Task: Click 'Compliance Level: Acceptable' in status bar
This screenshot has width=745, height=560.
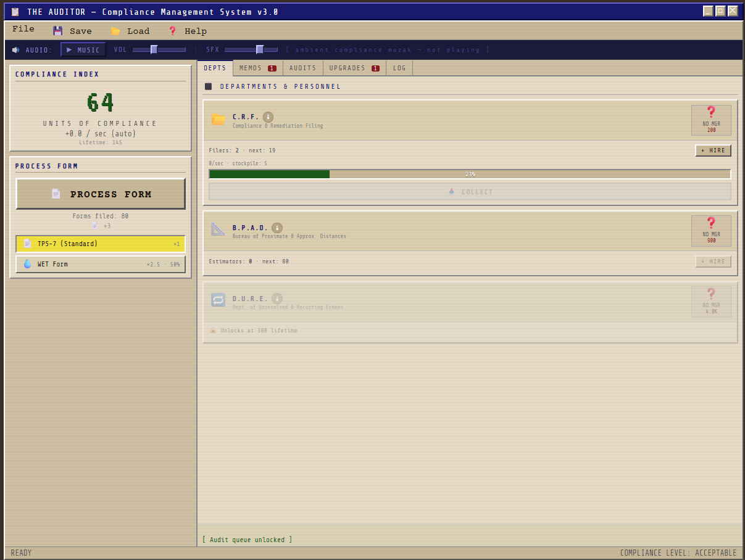Action: [678, 553]
